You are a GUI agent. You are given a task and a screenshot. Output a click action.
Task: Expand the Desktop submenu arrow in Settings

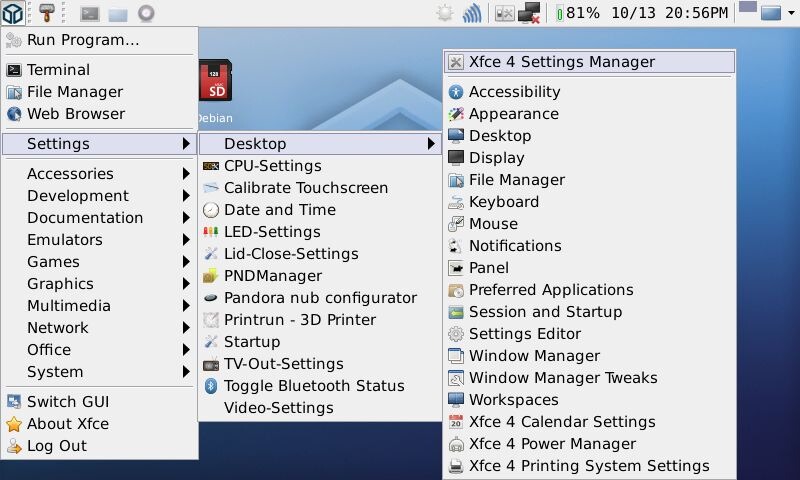432,144
